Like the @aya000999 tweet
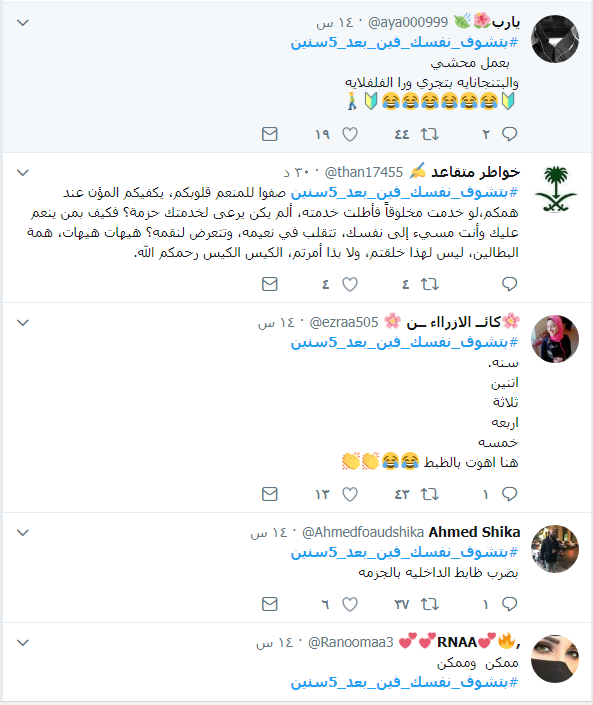593x705 pixels. 350,134
